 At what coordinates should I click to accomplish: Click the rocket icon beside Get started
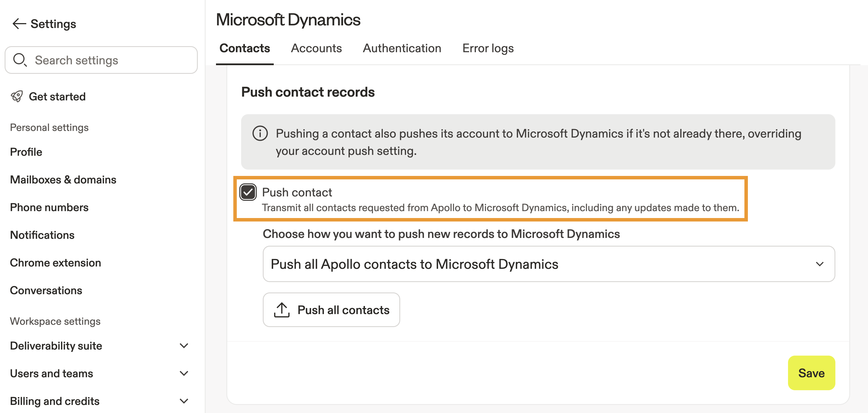pos(16,96)
